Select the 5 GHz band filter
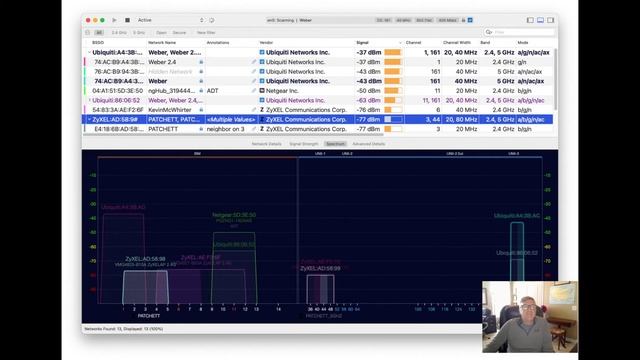The image size is (640, 360). tap(139, 33)
